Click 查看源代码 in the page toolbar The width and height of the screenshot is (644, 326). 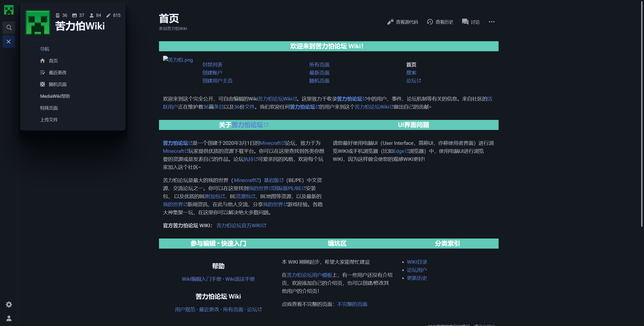pyautogui.click(x=403, y=22)
